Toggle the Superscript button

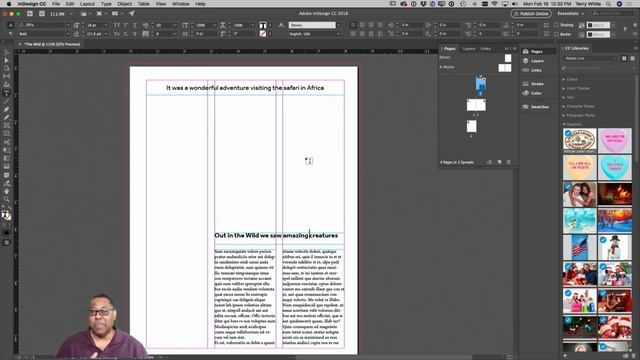[x=126, y=25]
